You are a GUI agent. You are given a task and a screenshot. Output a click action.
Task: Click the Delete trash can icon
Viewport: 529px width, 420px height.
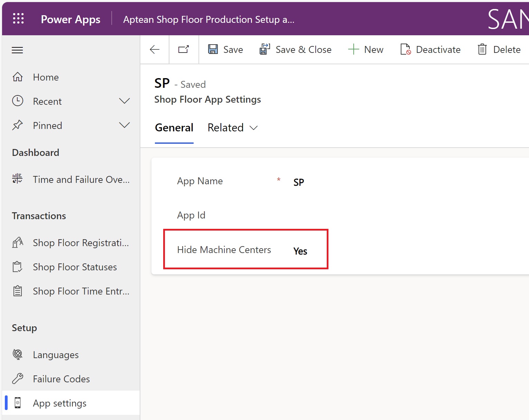482,49
